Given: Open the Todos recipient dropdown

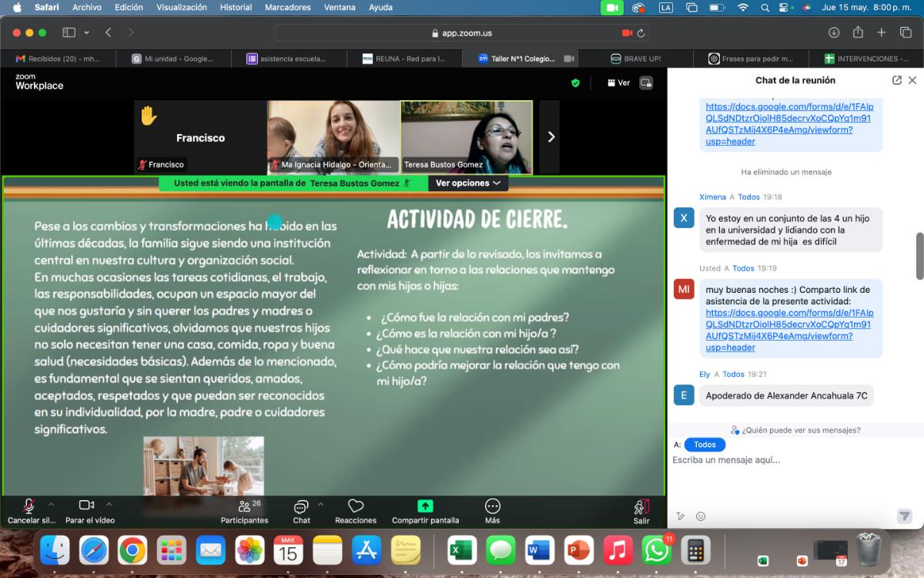Looking at the screenshot, I should (x=705, y=445).
